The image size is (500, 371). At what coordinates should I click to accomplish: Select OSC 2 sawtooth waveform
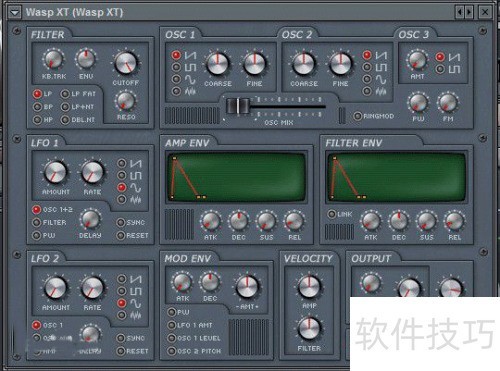pyautogui.click(x=367, y=55)
